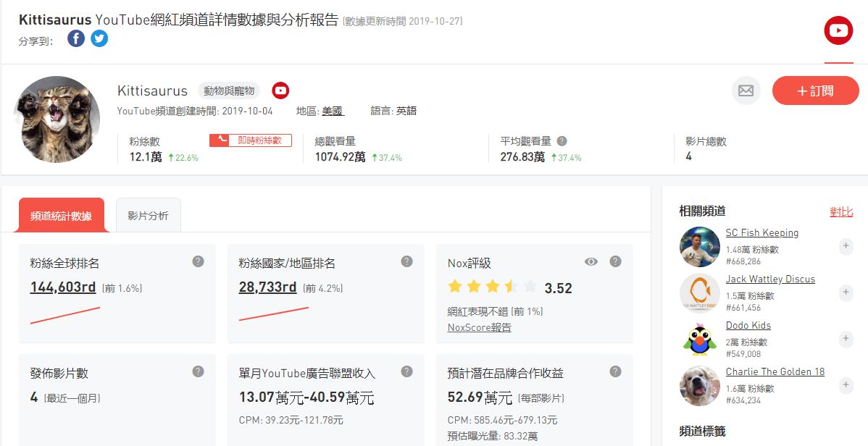Viewport: 868px width, 446px height.
Task: Open the NoxScore報告 link
Action: click(x=479, y=327)
